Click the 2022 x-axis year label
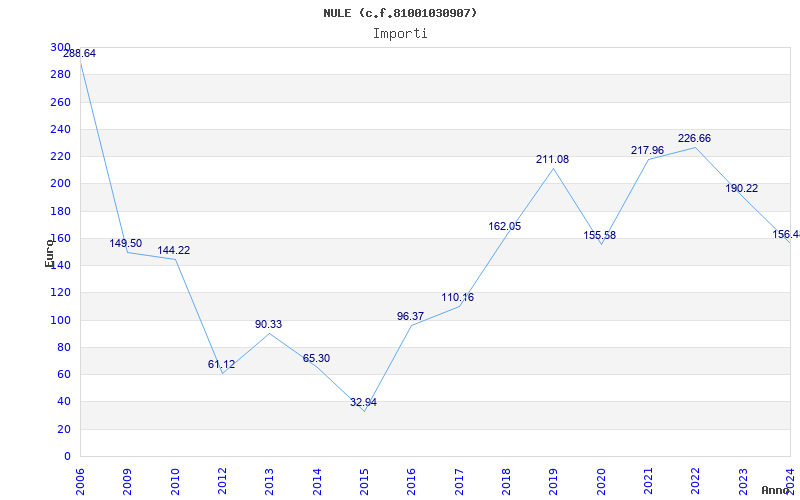 click(696, 482)
